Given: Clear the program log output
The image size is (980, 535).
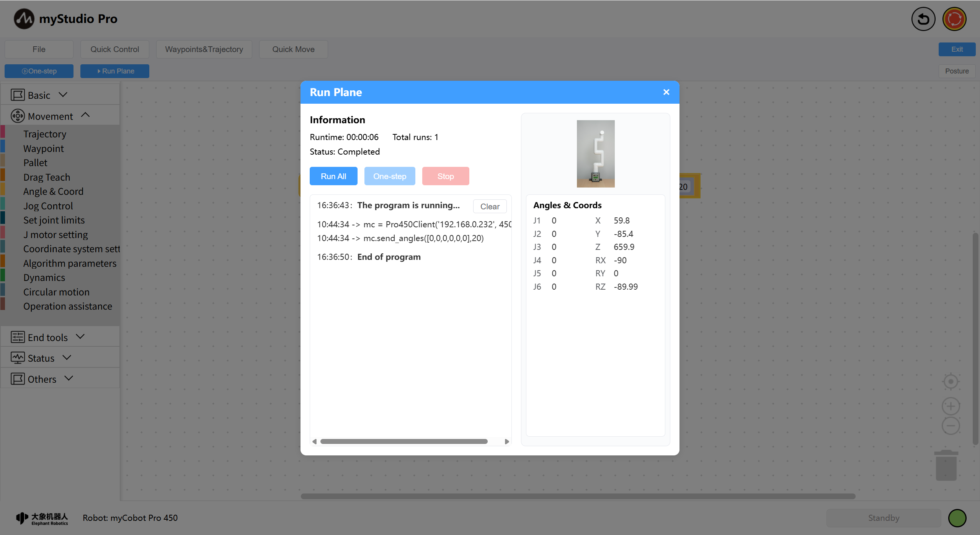Looking at the screenshot, I should pyautogui.click(x=490, y=207).
